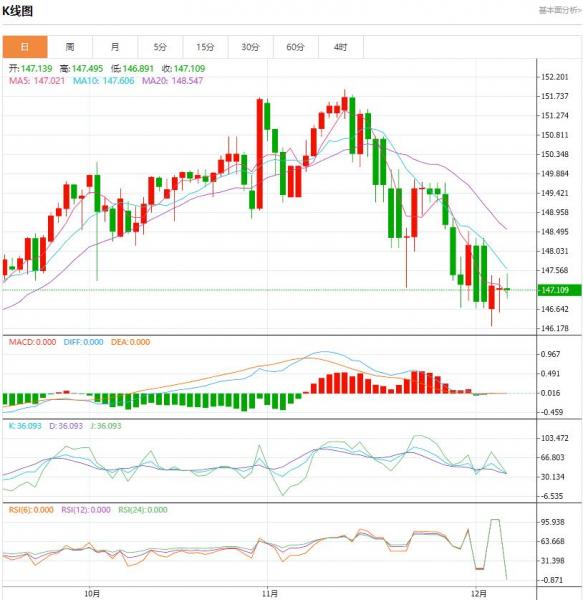Click the MA20 indicator label
This screenshot has height=600, width=583.
coord(173,81)
